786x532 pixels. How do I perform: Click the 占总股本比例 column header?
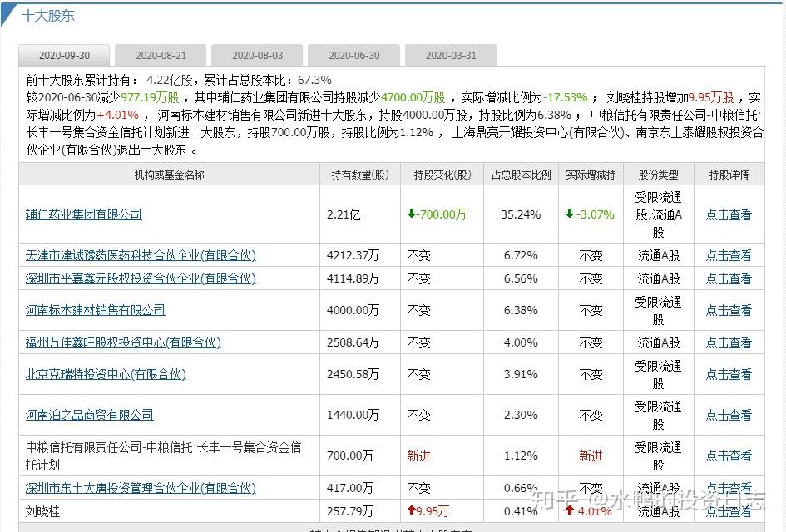(521, 175)
